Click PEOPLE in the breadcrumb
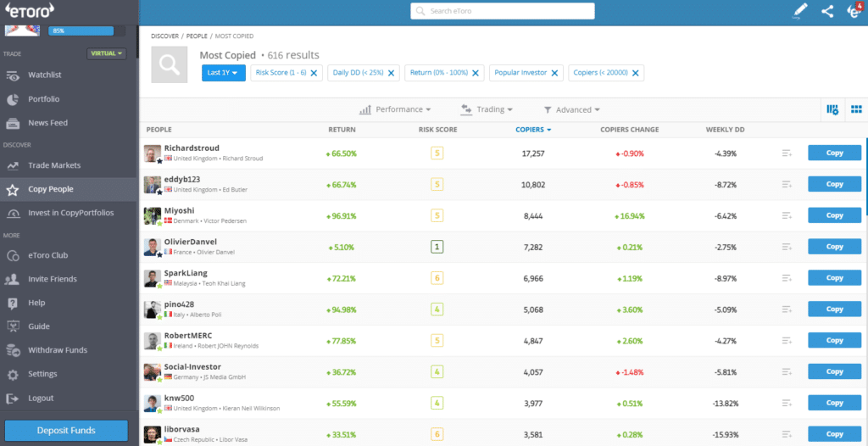The width and height of the screenshot is (868, 446). (197, 36)
